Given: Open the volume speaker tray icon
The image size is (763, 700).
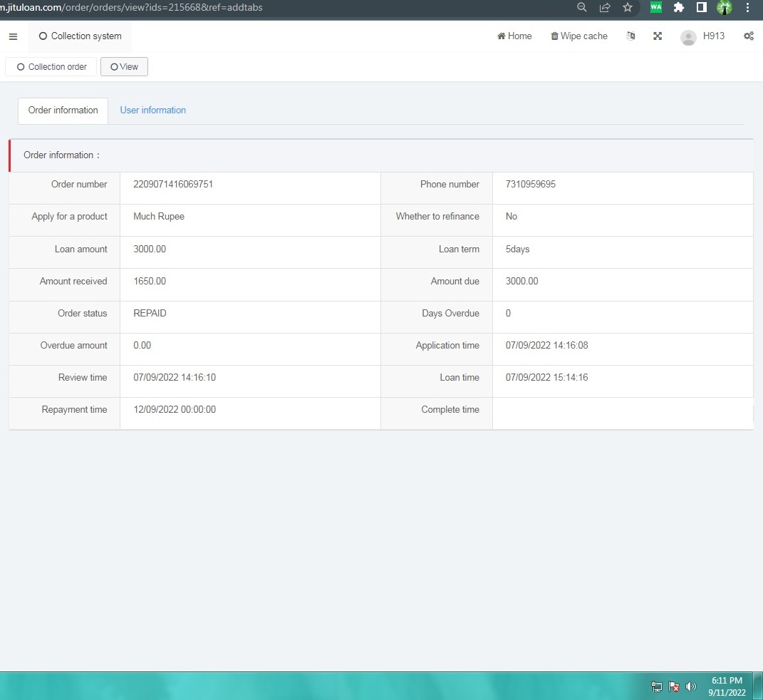Looking at the screenshot, I should pos(690,686).
